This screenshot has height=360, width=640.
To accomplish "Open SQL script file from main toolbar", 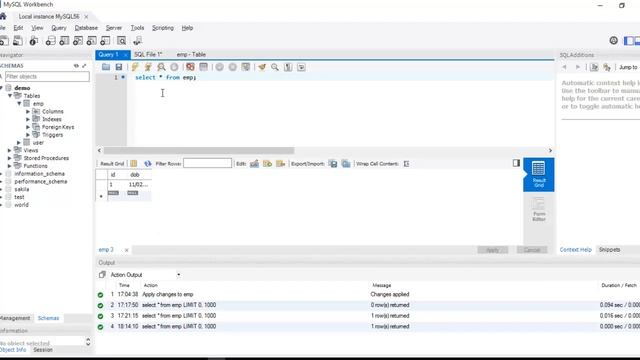I will coord(18,40).
